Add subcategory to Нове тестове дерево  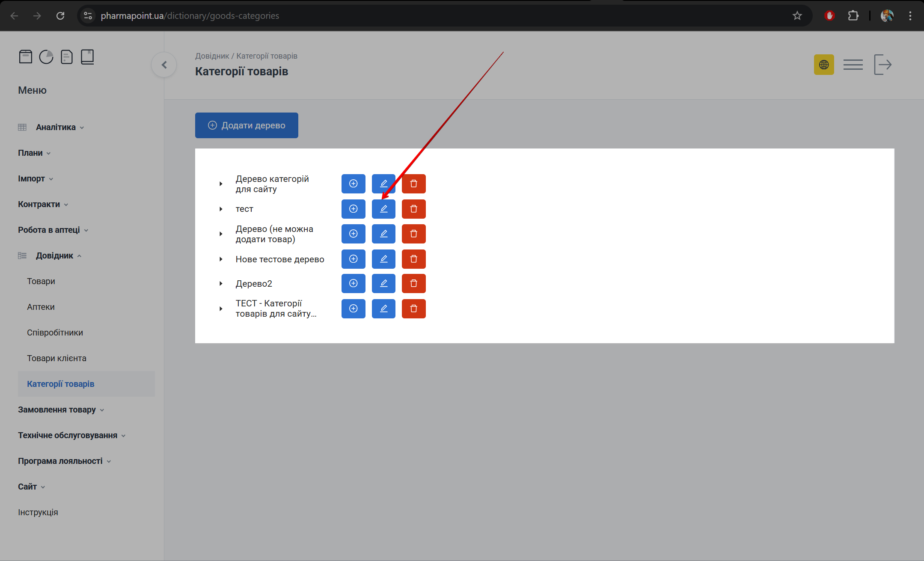[x=353, y=259]
